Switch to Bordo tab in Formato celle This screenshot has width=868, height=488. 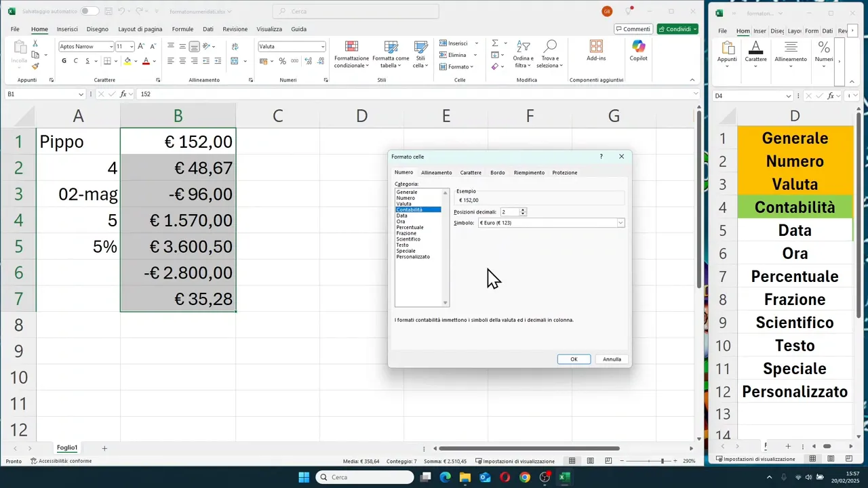pyautogui.click(x=498, y=173)
